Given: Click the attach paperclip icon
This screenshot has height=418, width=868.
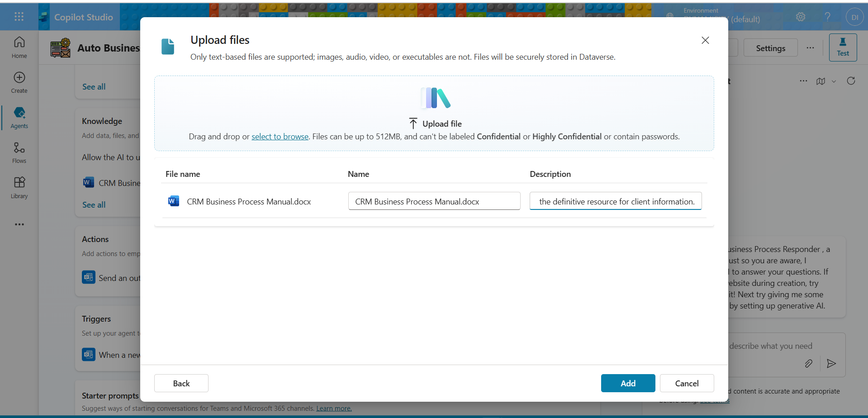Looking at the screenshot, I should 808,363.
